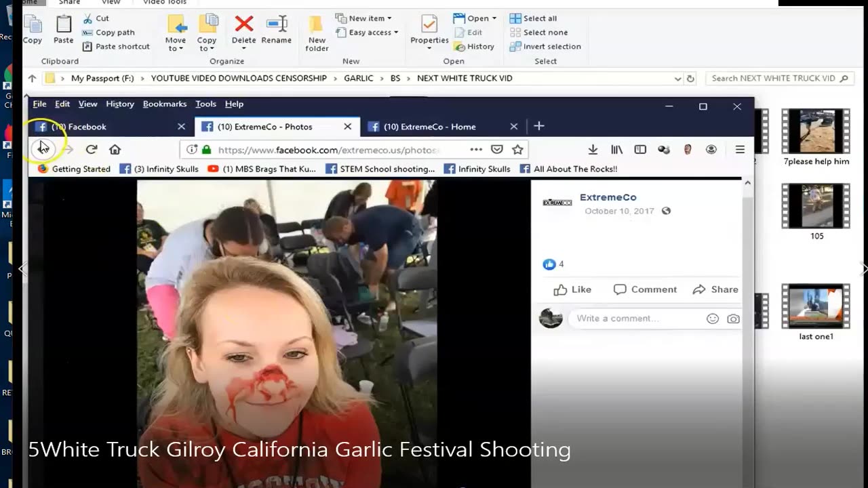Image resolution: width=868 pixels, height=488 pixels.
Task: Refresh the Explorer folder view
Action: point(690,79)
